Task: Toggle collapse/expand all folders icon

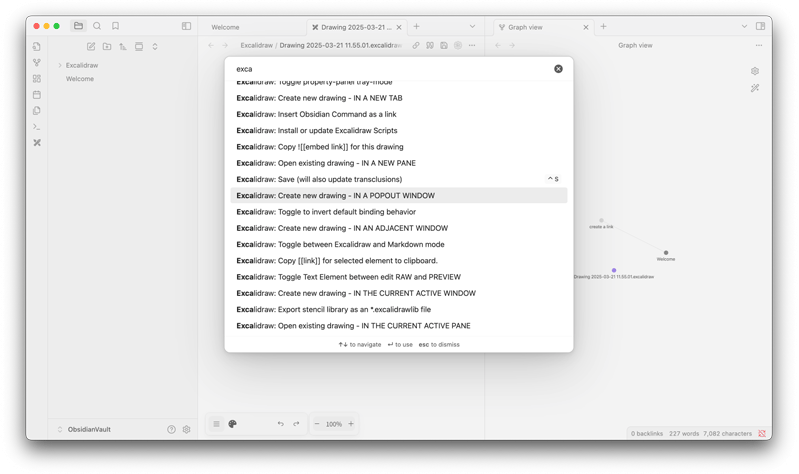Action: 155,46
